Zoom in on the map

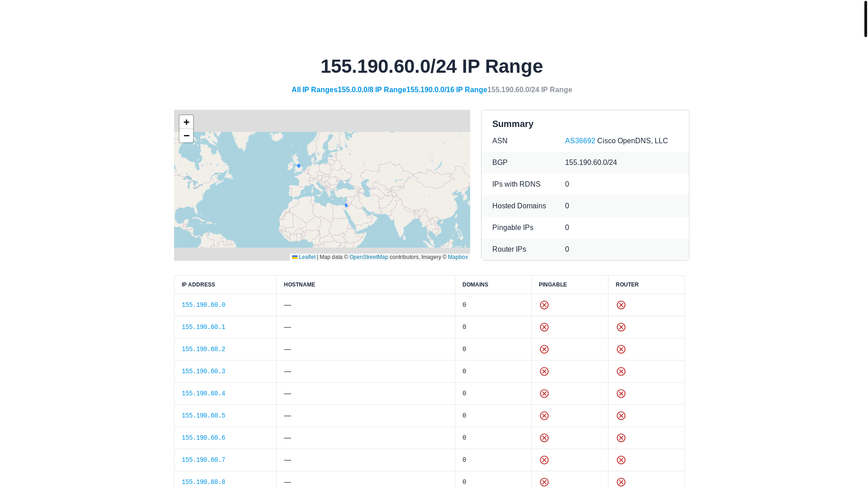pos(186,122)
